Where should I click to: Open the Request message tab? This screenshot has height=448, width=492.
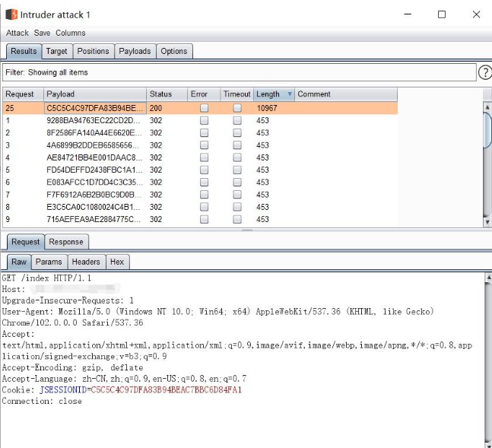point(25,242)
